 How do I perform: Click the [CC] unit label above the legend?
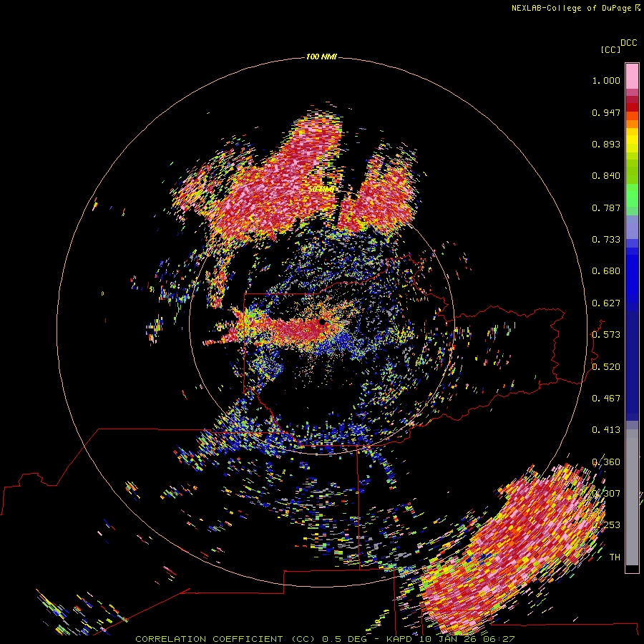click(x=610, y=49)
